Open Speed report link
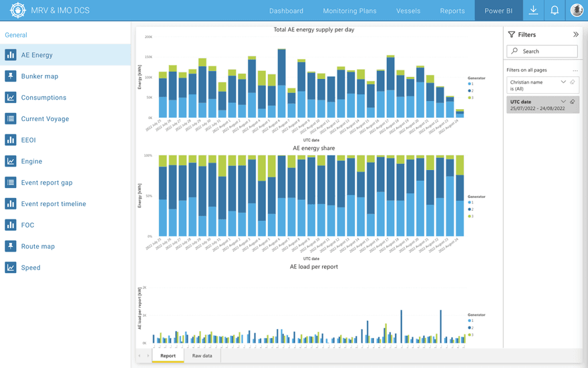Screen dimensions: 588x368 (31, 268)
